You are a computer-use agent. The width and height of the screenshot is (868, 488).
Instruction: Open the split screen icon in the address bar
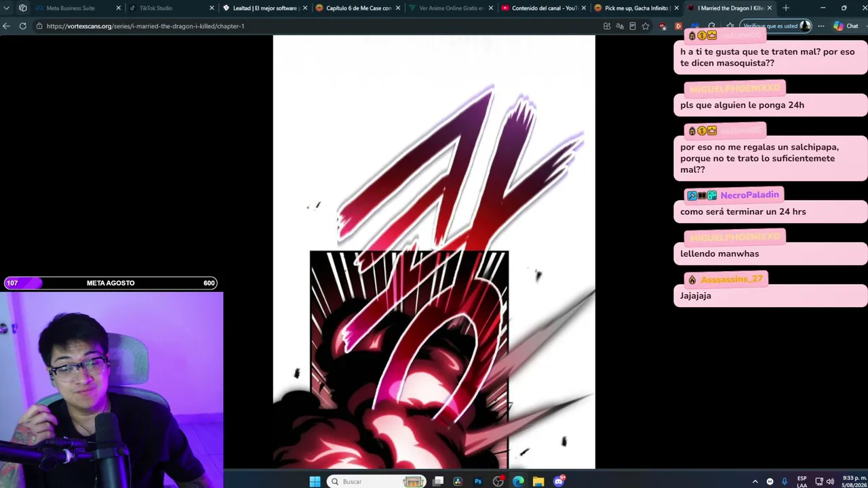point(607,26)
